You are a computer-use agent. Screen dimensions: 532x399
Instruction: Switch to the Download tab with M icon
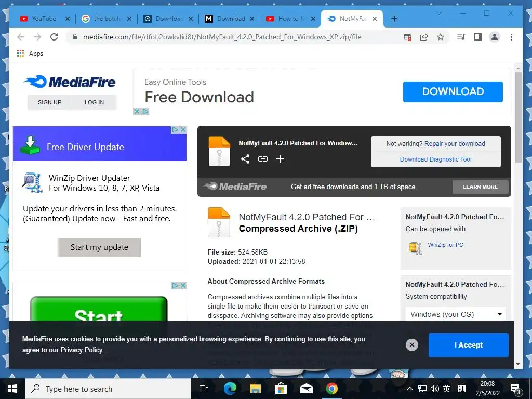point(230,19)
